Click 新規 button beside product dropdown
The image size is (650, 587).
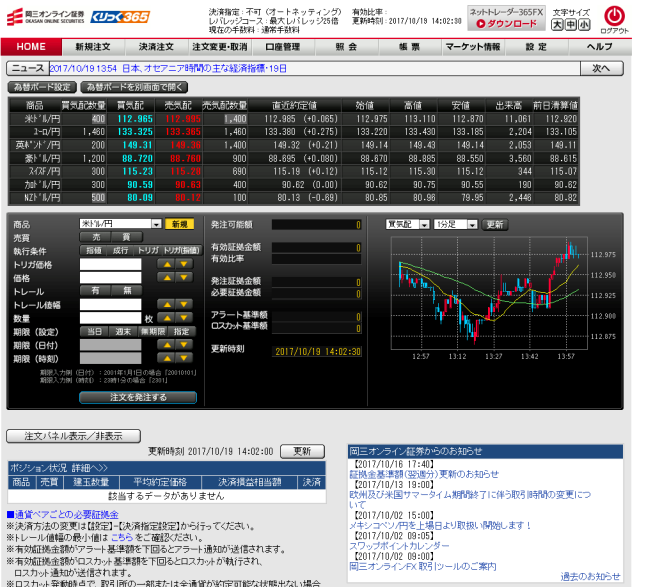coord(179,224)
